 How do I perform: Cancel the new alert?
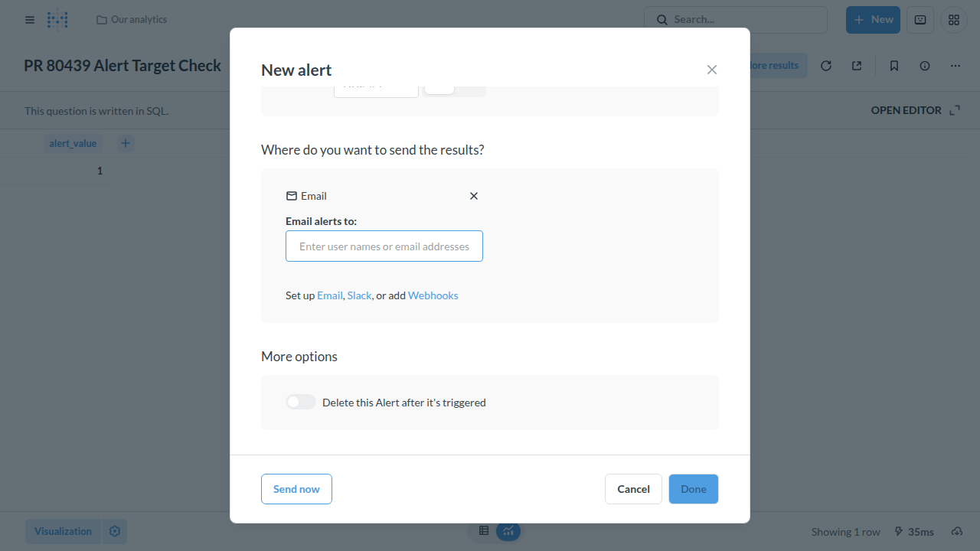(633, 489)
